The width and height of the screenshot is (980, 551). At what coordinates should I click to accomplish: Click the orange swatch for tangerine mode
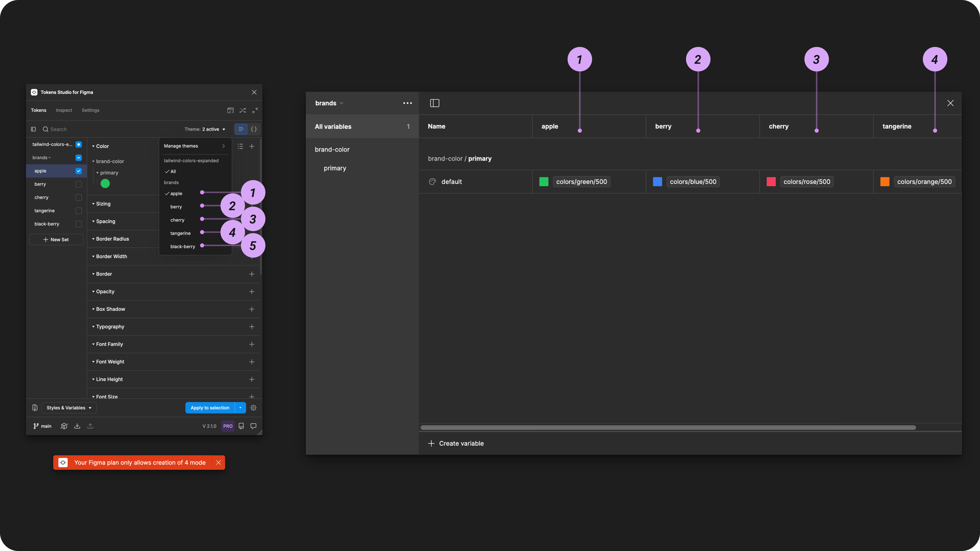pyautogui.click(x=885, y=182)
